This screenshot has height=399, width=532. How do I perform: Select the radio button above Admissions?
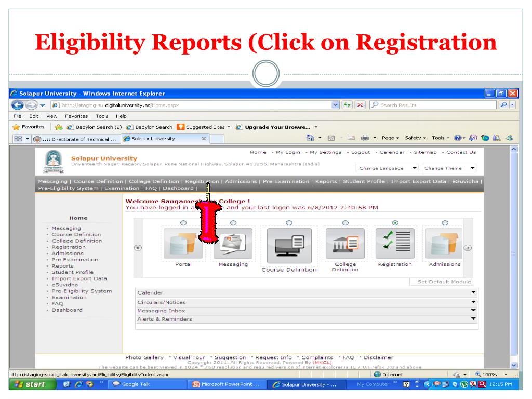tap(445, 223)
